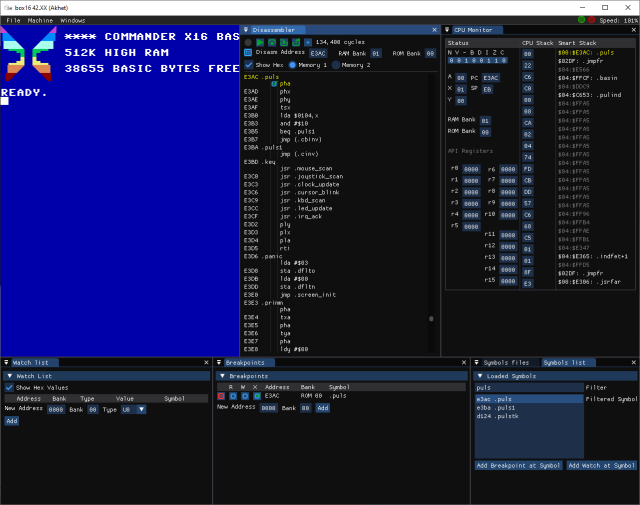
Task: Click the Step Into icon in Disassembler
Action: tap(284, 42)
